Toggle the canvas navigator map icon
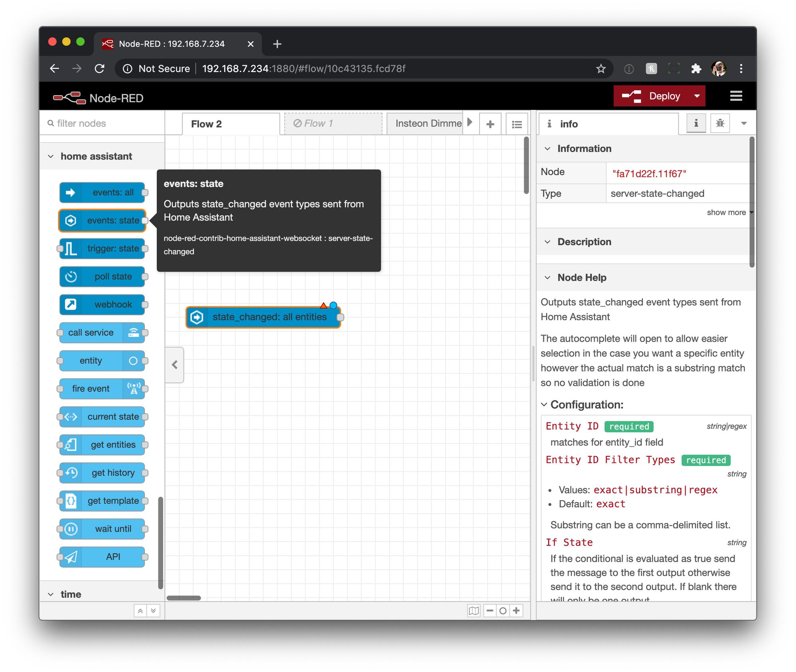The height and width of the screenshot is (672, 796). coord(474,610)
